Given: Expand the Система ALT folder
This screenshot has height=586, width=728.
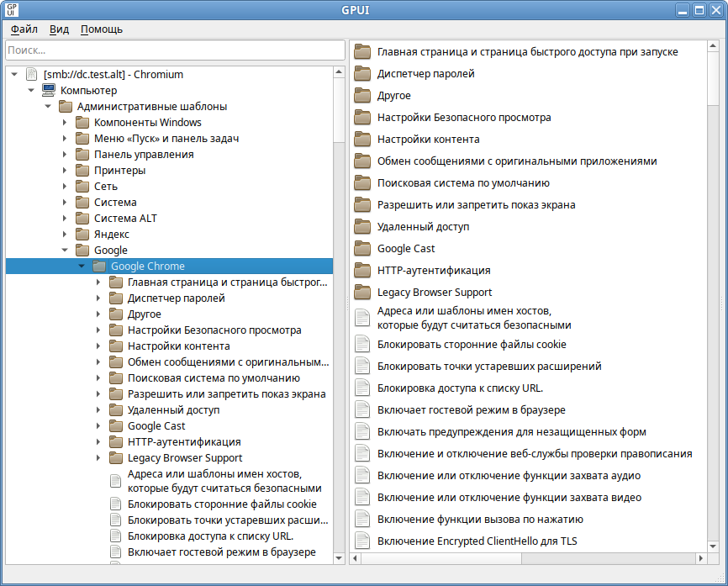Looking at the screenshot, I should (65, 219).
